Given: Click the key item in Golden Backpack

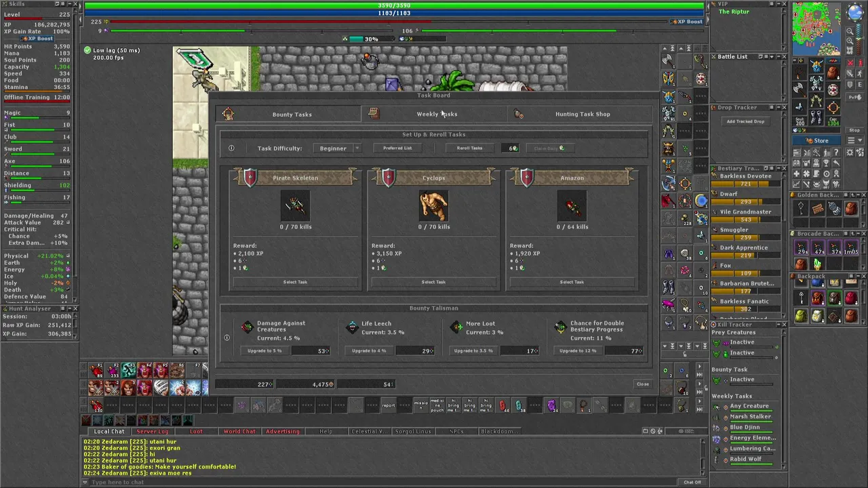Looking at the screenshot, I should [x=801, y=209].
